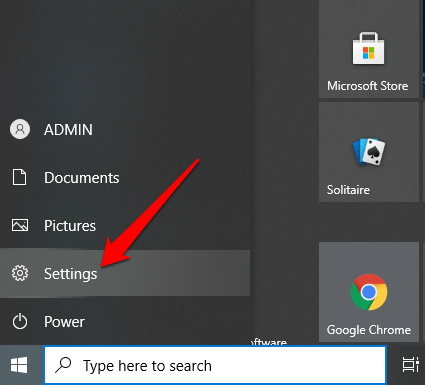Screen dimensions: 425x386
Task: Click the Pictures landscape icon
Action: point(20,225)
